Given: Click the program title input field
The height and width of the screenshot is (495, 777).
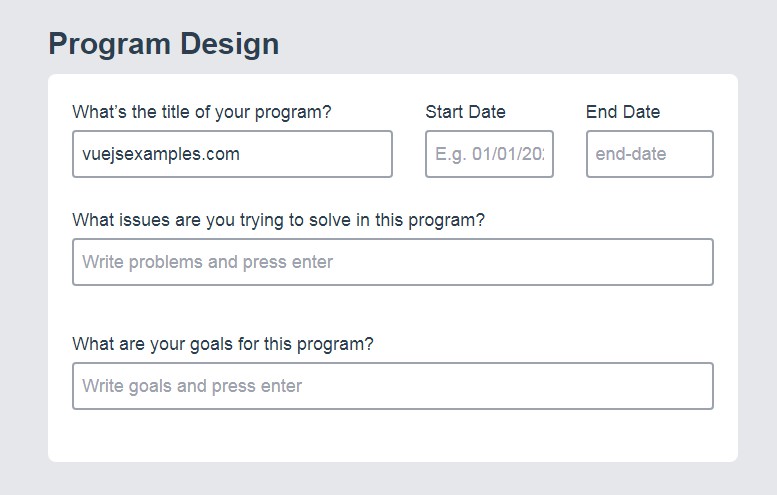Looking at the screenshot, I should coord(232,154).
